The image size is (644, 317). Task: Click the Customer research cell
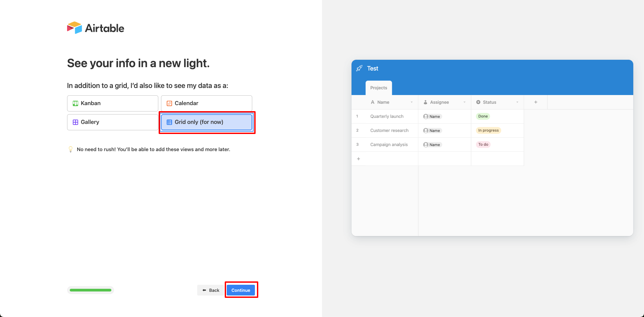(389, 131)
